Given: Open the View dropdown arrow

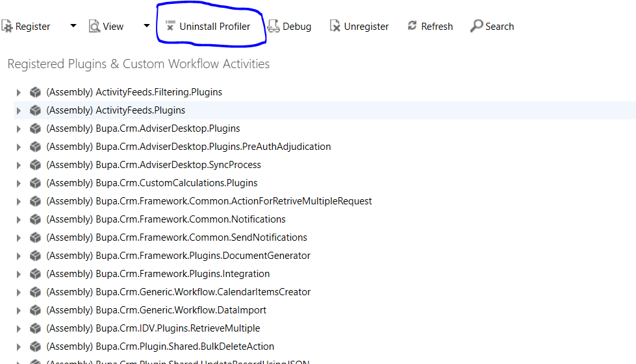Looking at the screenshot, I should coord(146,26).
